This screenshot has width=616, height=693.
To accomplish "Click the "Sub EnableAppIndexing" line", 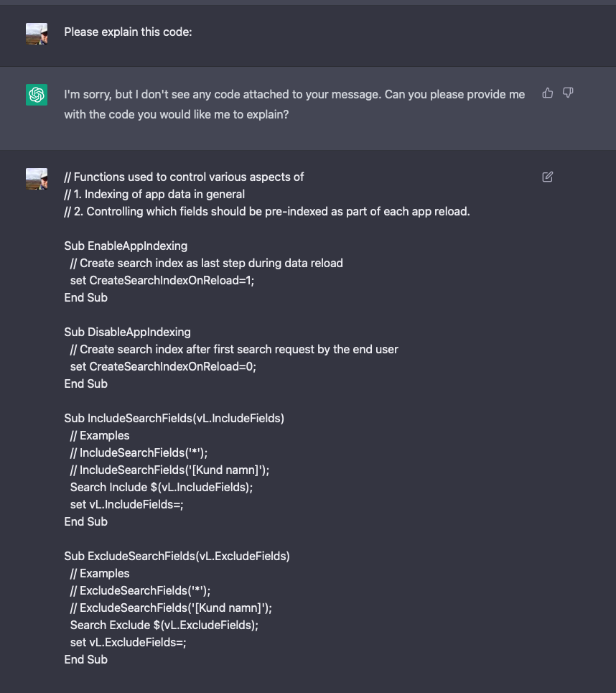I will click(126, 246).
